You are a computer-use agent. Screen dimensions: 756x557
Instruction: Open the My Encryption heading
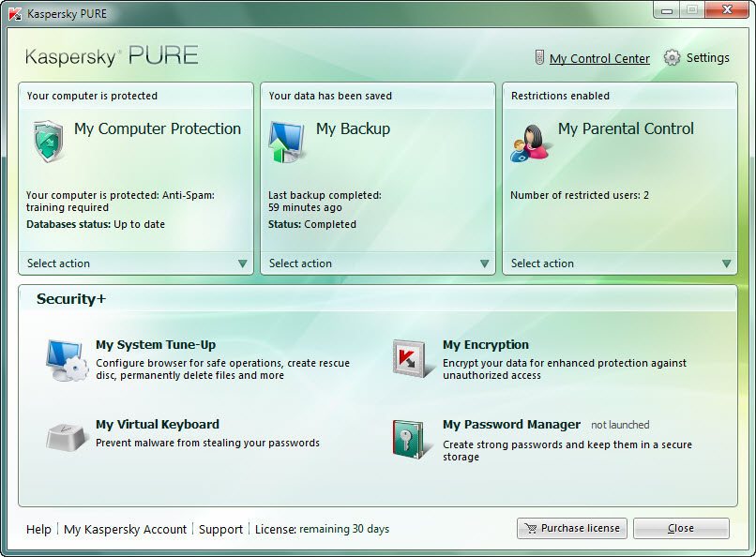pyautogui.click(x=486, y=345)
